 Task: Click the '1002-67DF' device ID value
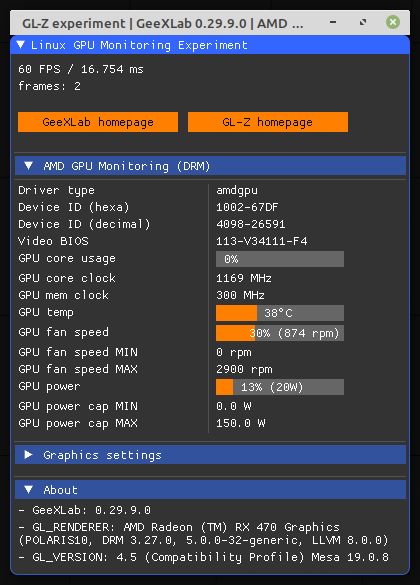(x=247, y=207)
